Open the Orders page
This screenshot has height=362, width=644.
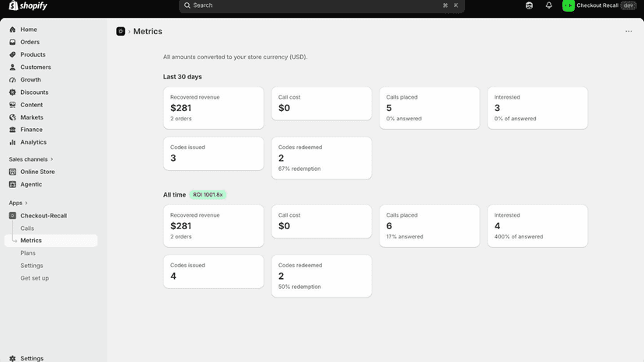coord(30,42)
